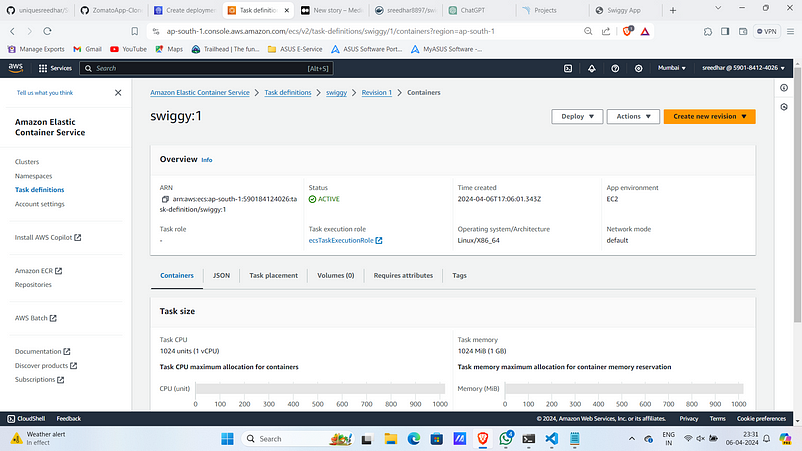This screenshot has width=802, height=451.
Task: Go to Task definitions breadcrumb
Action: (288, 93)
